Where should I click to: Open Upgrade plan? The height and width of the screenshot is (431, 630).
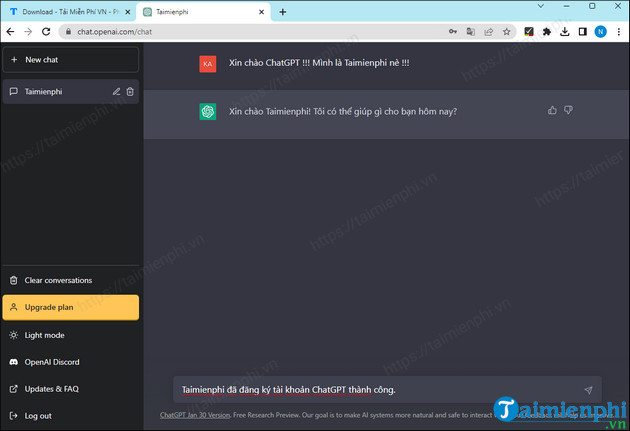click(x=71, y=307)
